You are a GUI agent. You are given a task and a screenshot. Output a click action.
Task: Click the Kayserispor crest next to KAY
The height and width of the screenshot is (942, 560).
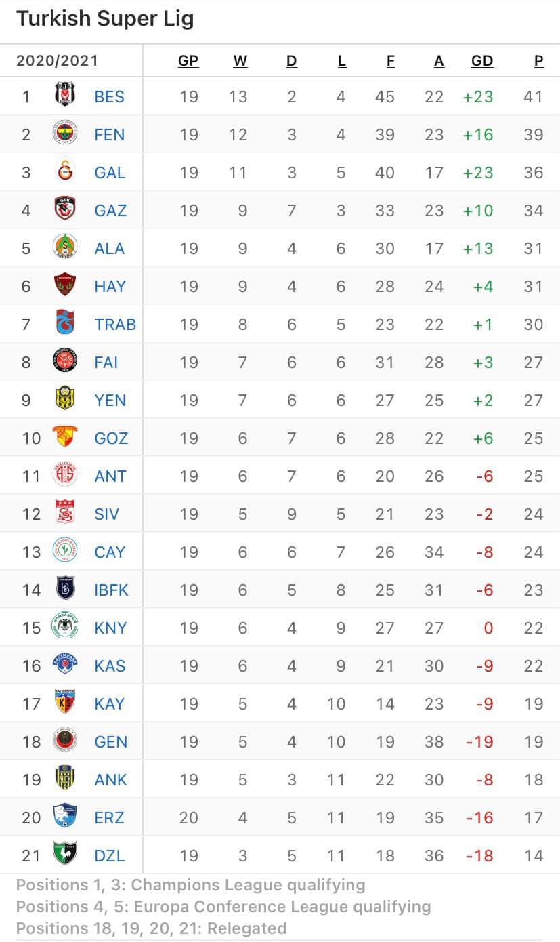coord(66,703)
